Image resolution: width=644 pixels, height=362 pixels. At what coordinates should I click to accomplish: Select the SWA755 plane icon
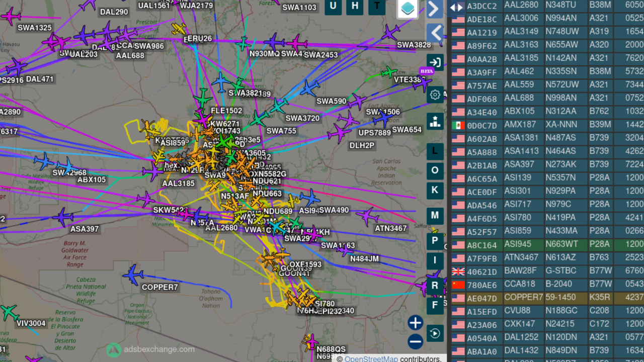(259, 119)
